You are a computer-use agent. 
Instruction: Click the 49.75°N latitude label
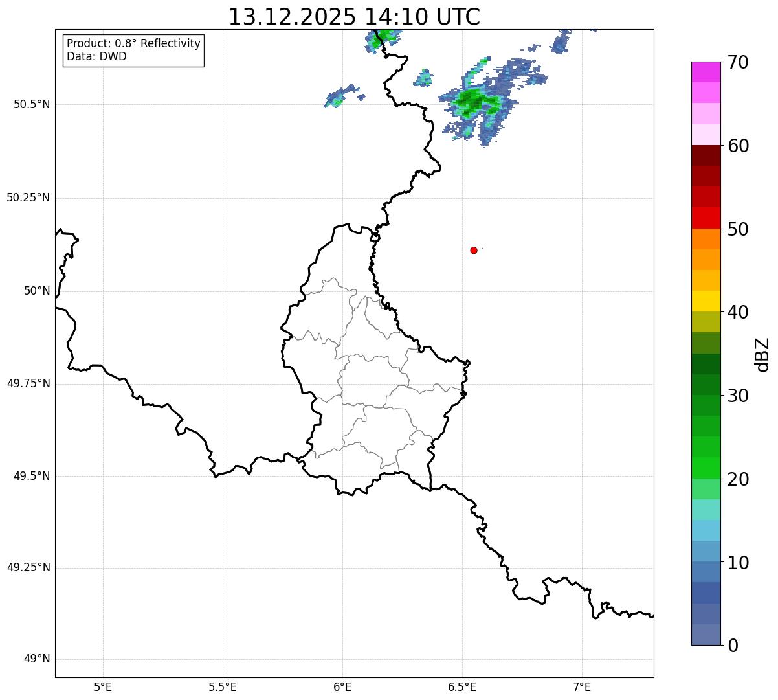pos(28,383)
